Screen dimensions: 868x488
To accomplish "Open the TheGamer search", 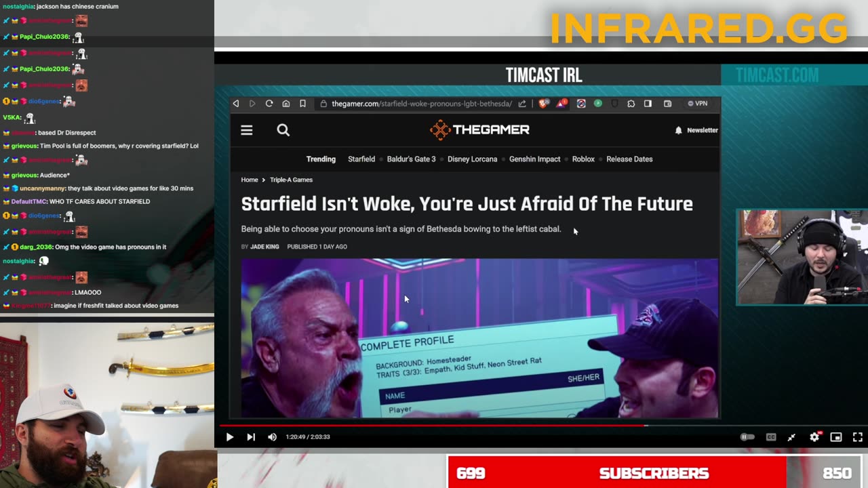I will tap(283, 130).
